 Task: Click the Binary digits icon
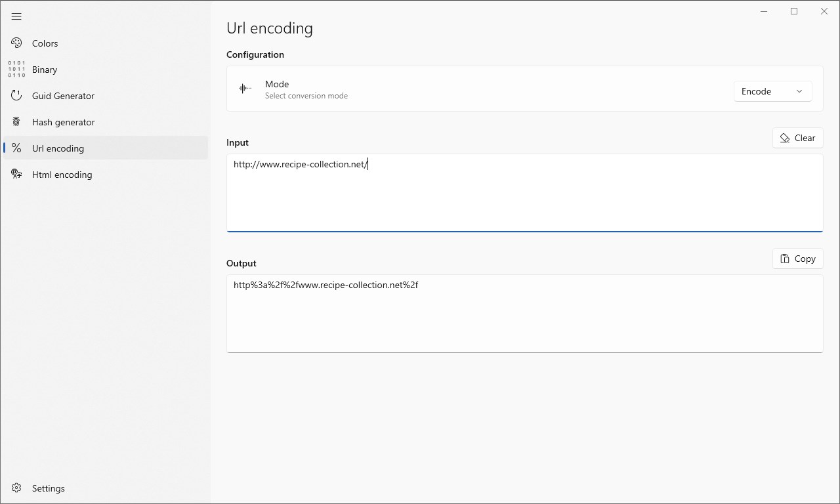(x=16, y=70)
